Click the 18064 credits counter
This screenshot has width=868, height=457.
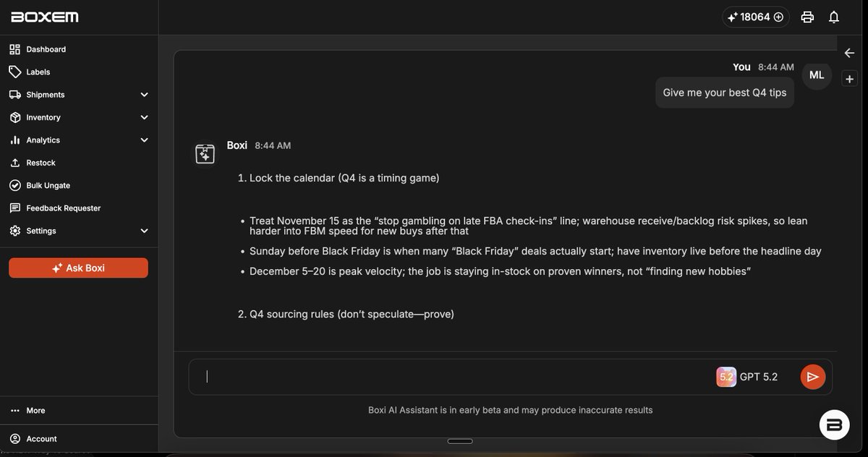(x=755, y=17)
